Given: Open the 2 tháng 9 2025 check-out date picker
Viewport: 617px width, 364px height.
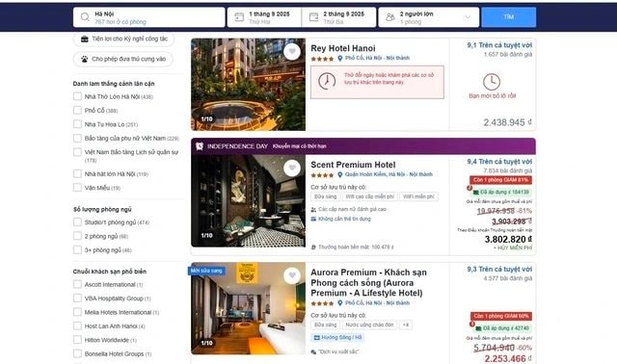Looking at the screenshot, I should tap(338, 17).
